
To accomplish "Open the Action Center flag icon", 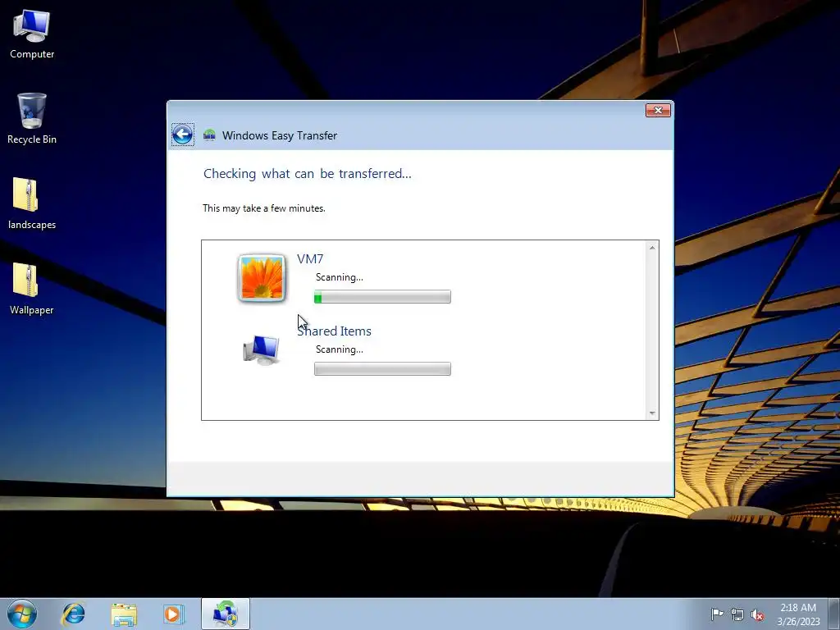I will tap(717, 614).
